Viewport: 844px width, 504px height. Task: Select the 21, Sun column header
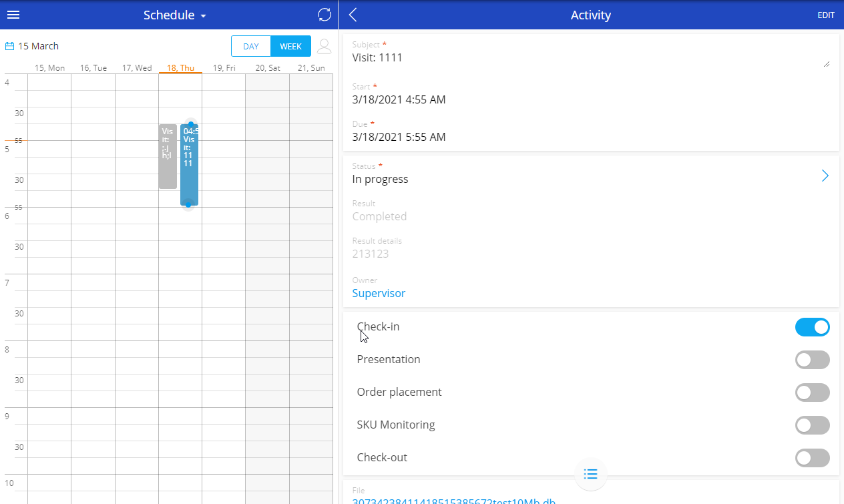tap(311, 68)
